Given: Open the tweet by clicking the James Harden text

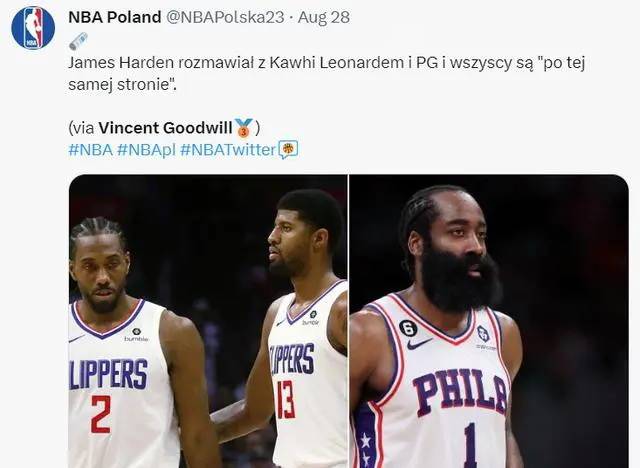Looking at the screenshot, I should coord(327,73).
